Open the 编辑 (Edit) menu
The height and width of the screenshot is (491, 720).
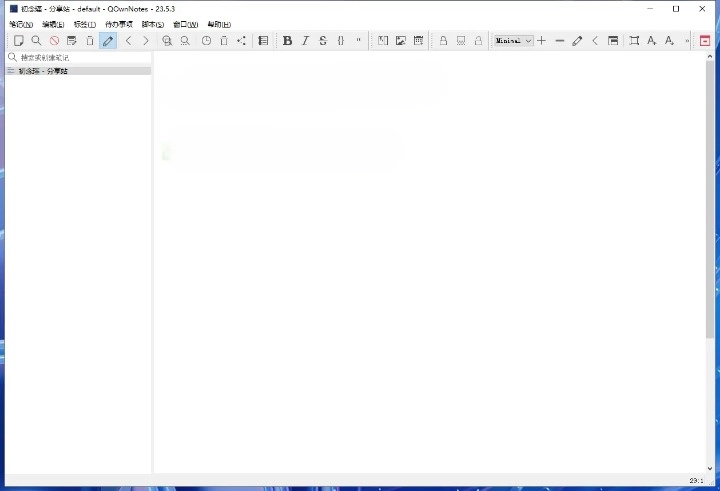pos(53,24)
